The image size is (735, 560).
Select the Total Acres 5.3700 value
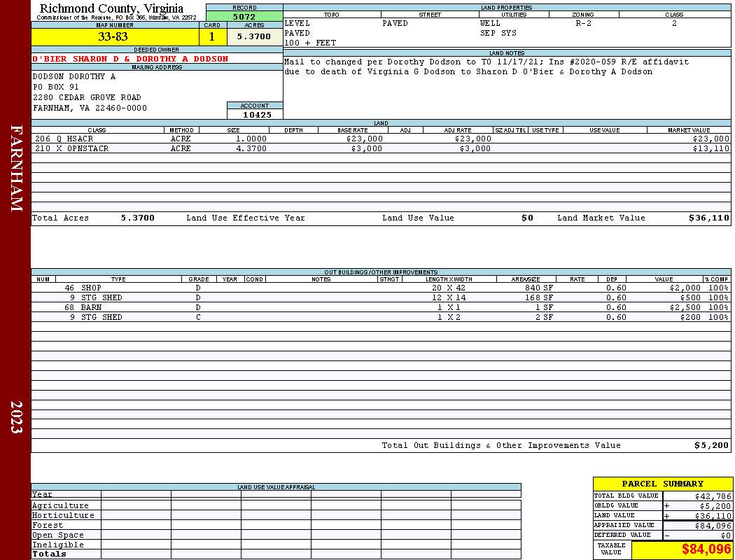click(137, 218)
